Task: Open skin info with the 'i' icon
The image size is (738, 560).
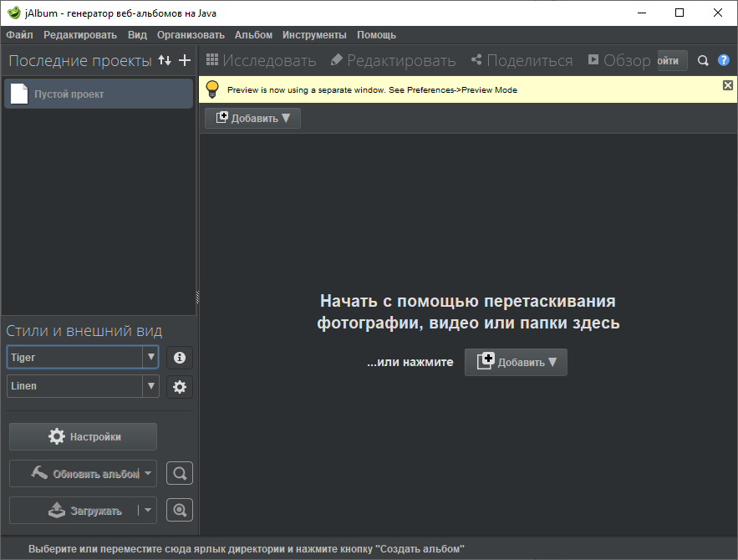Action: click(179, 358)
